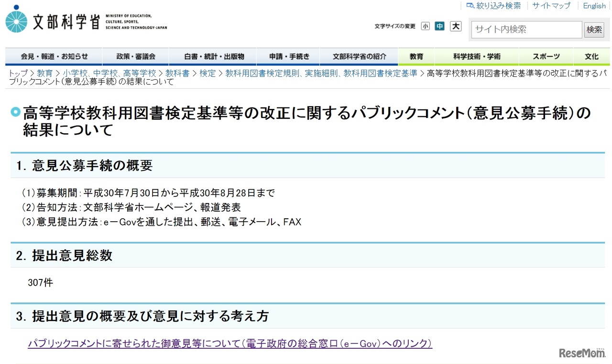612x364 pixels.
Task: Select the 小 small font size
Action: pos(426,26)
